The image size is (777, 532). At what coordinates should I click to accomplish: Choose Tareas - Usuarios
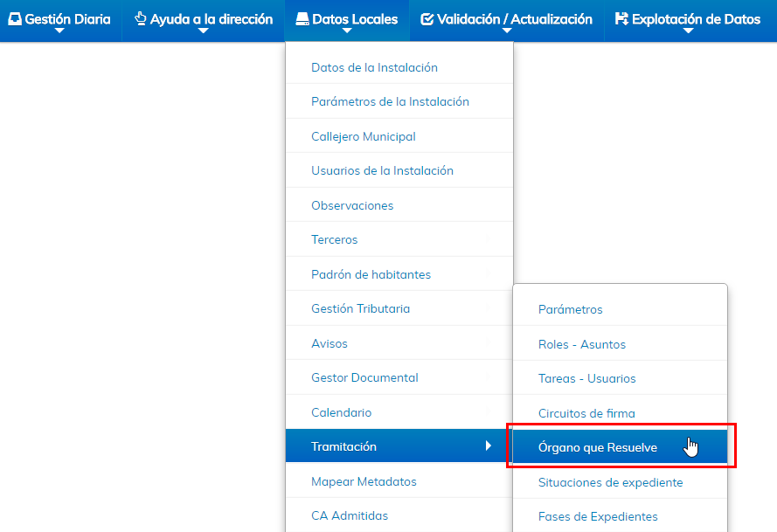(620, 378)
